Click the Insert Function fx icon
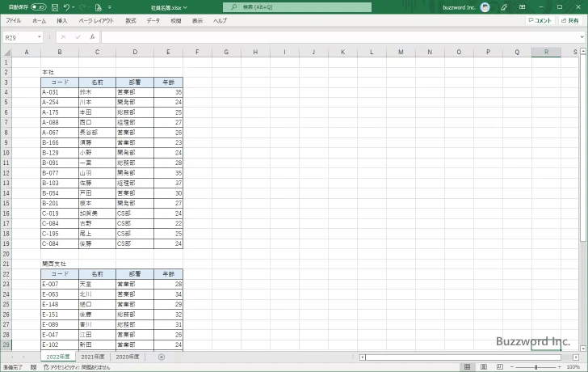This screenshot has width=588, height=372. pos(92,36)
